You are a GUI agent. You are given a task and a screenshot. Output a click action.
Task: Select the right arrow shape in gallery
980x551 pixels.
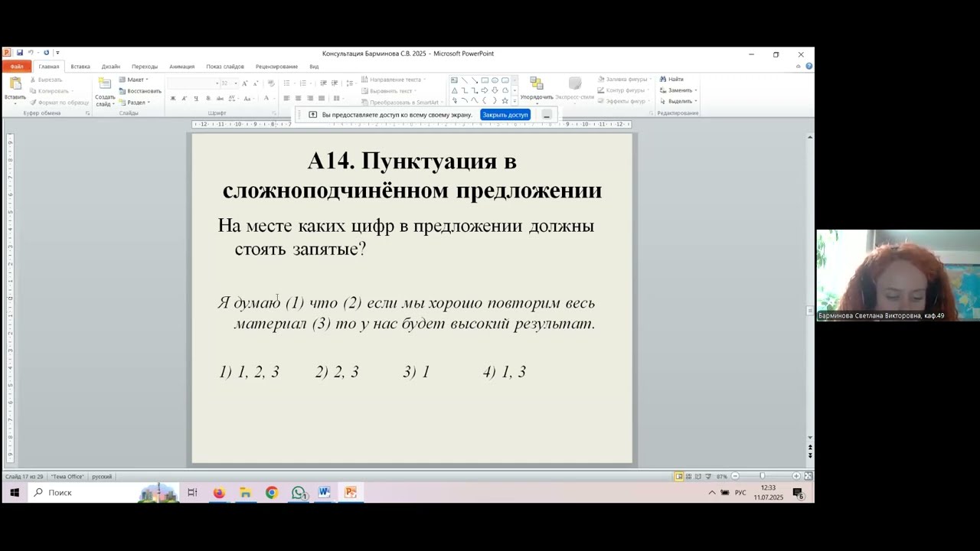(485, 90)
